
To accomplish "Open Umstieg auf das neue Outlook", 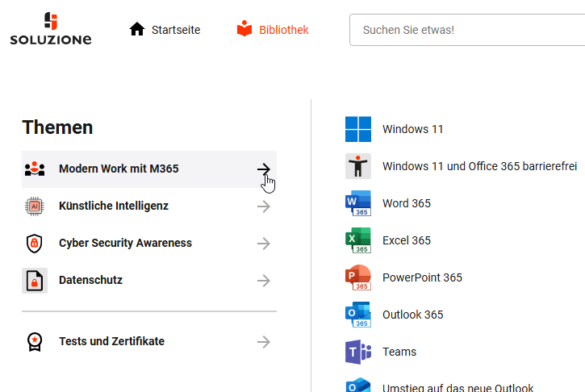I will (x=458, y=387).
